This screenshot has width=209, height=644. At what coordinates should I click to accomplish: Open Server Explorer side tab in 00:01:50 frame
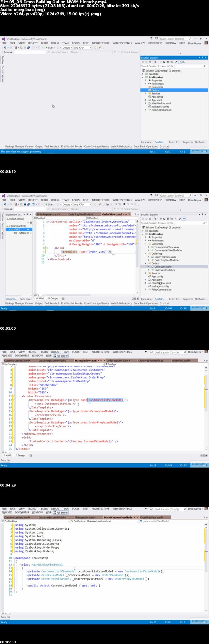(3, 74)
